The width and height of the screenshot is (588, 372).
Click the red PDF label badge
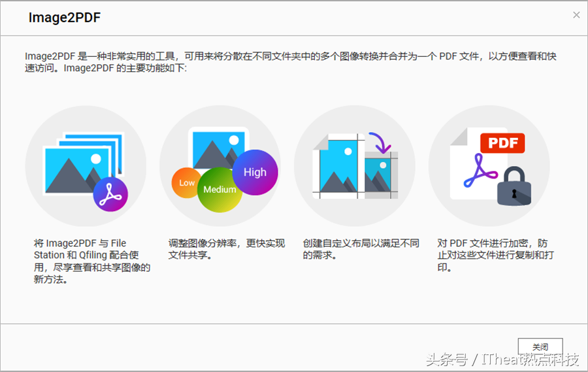pyautogui.click(x=502, y=143)
